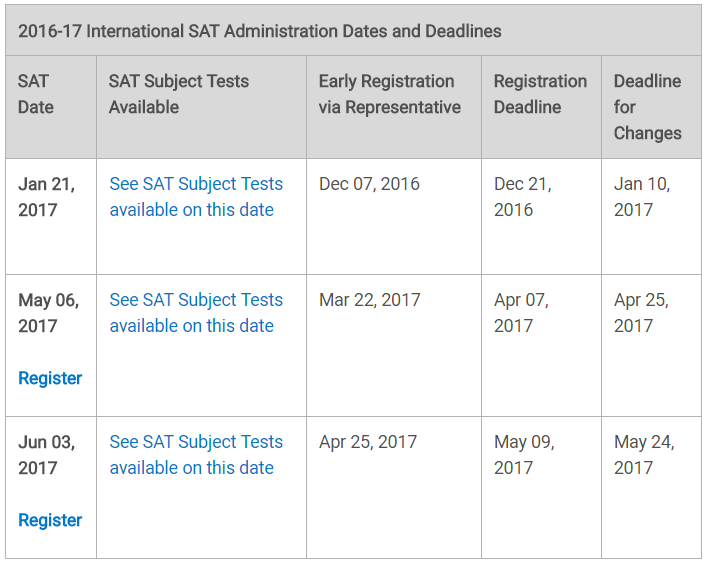Click the Deadline for Changes header
The image size is (704, 563).
click(647, 107)
